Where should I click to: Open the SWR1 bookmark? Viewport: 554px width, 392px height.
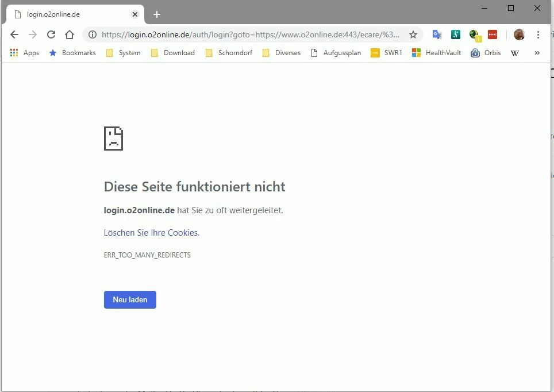[x=387, y=53]
